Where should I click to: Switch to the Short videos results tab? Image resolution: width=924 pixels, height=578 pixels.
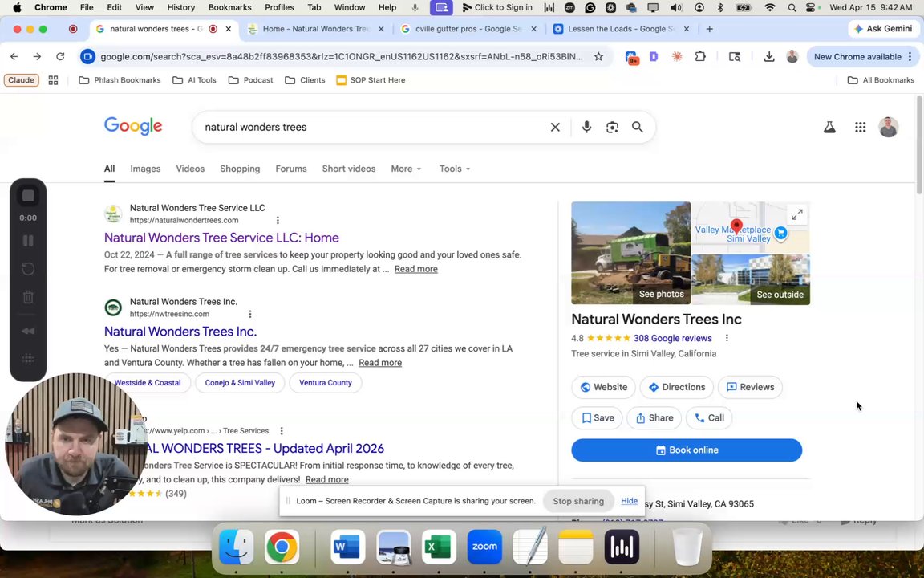click(349, 169)
